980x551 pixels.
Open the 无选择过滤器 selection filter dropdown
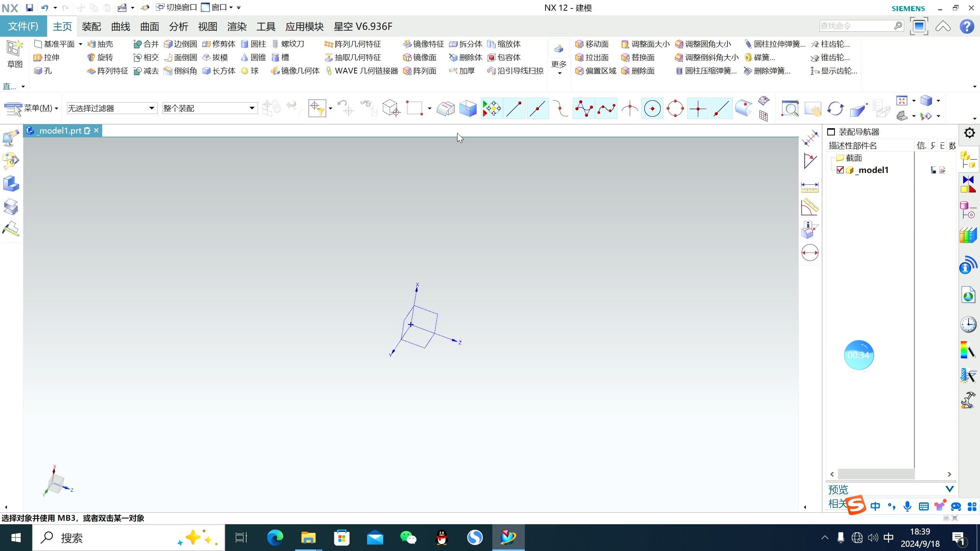[152, 108]
